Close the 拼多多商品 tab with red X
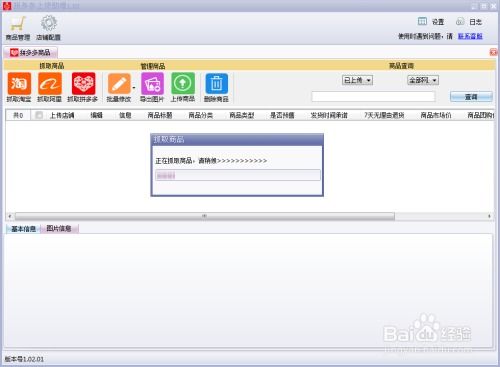 pyautogui.click(x=493, y=52)
